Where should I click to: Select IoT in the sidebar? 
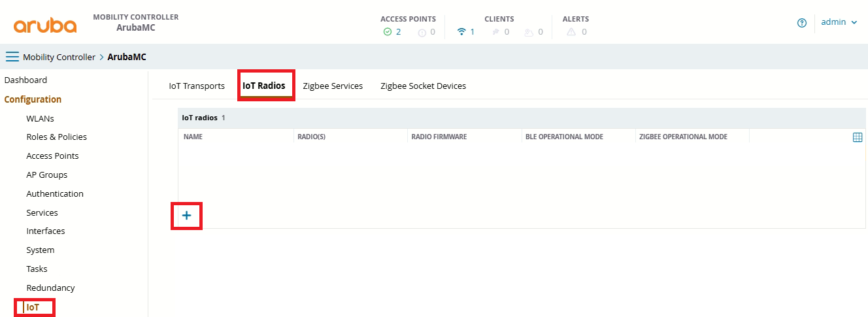click(x=33, y=307)
